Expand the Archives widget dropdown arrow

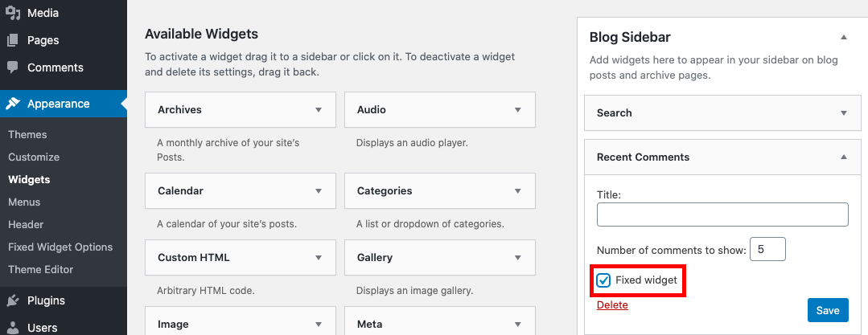pos(319,110)
